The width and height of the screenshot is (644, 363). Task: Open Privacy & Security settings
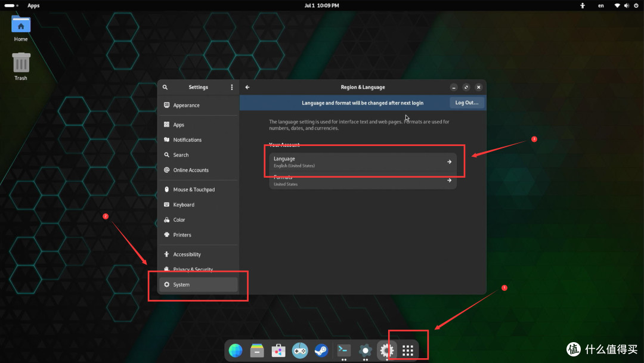point(199,269)
